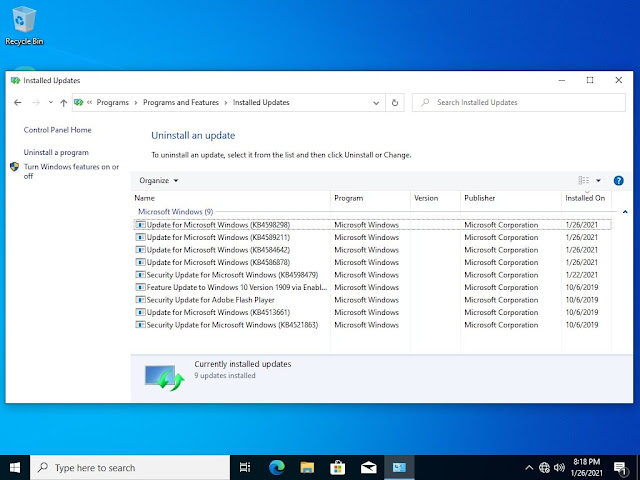Click the Installed Updates breadcrumb
The image size is (640, 480).
261,102
